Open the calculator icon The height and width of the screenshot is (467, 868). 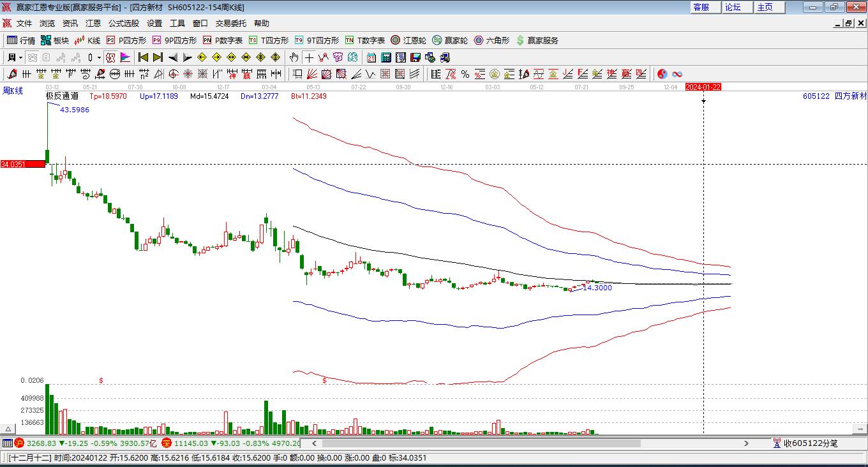coord(386,57)
